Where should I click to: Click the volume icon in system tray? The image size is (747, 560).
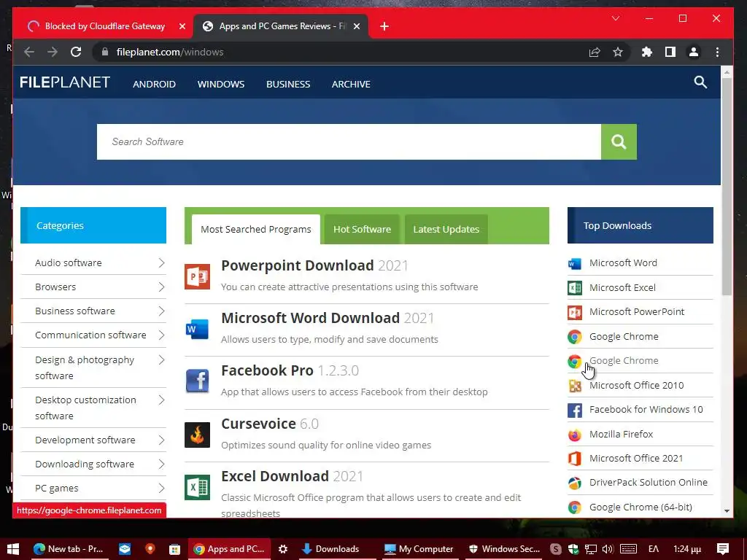point(608,549)
